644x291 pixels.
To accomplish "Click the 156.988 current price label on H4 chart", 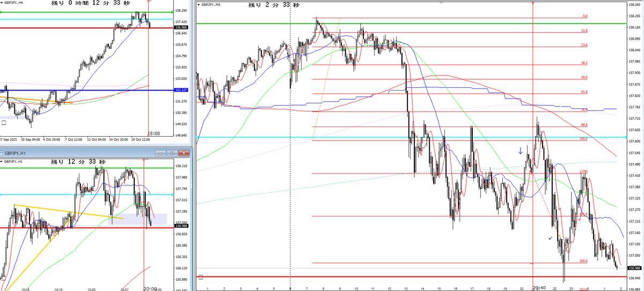I will point(181,27).
